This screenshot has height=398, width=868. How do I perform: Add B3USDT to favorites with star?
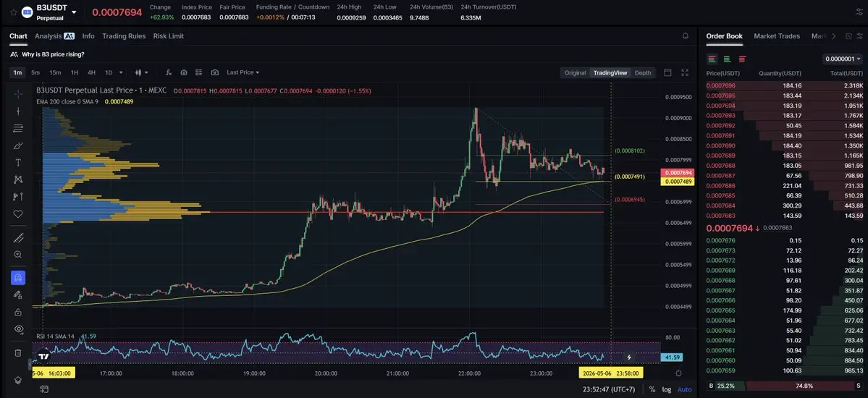13,12
